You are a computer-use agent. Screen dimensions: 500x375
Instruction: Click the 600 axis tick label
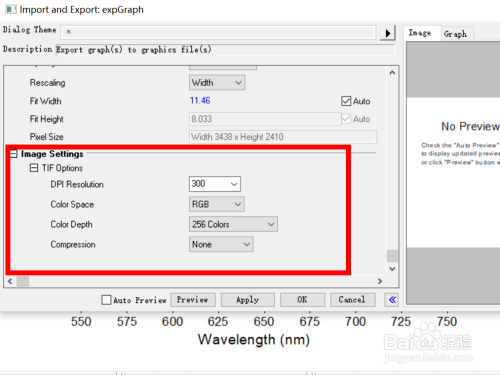pyautogui.click(x=172, y=322)
